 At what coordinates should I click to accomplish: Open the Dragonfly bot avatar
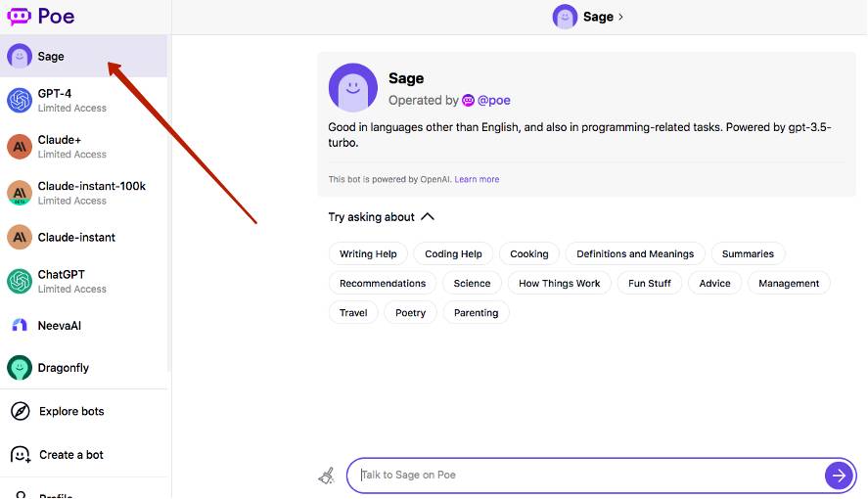(x=20, y=367)
